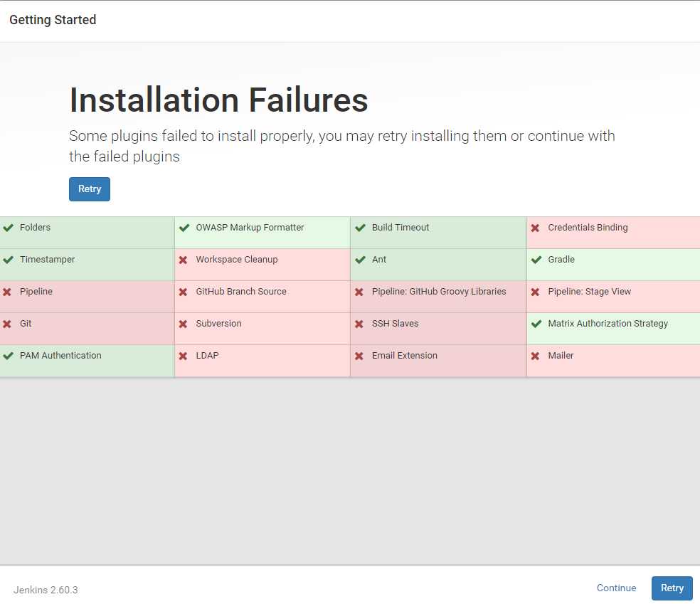Click the Installation Failures heading
This screenshot has height=609, width=700.
pyautogui.click(x=218, y=100)
